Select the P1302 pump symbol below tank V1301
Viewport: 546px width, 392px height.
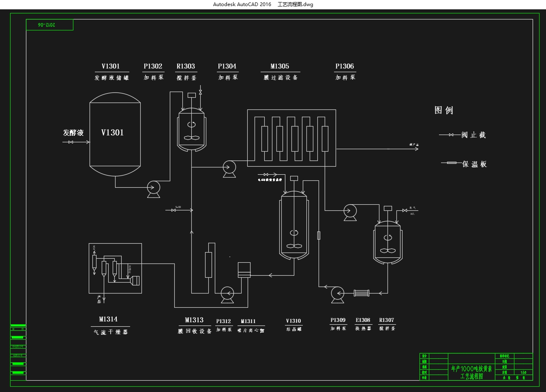[154, 189]
